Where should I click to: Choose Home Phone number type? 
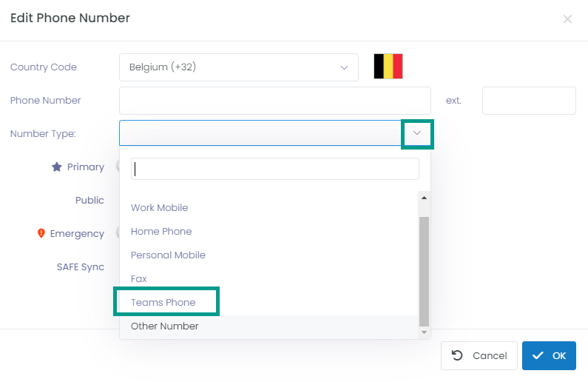161,231
